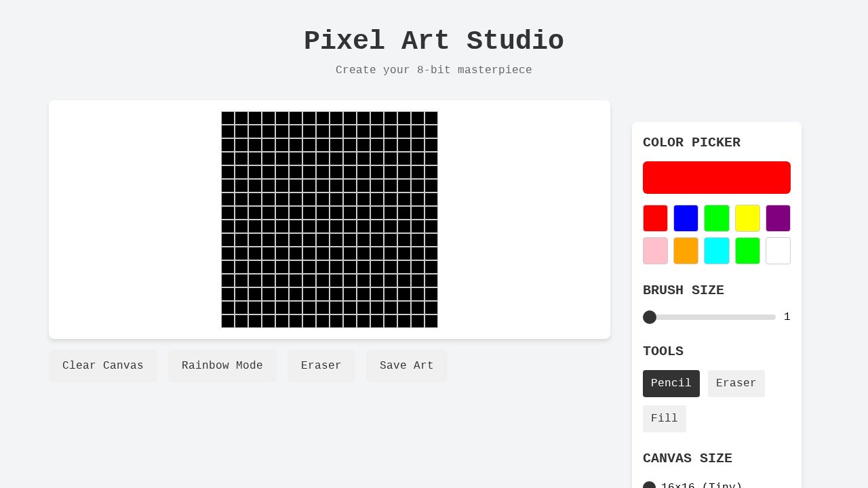Select the pink color swatch
Image resolution: width=868 pixels, height=488 pixels.
655,251
